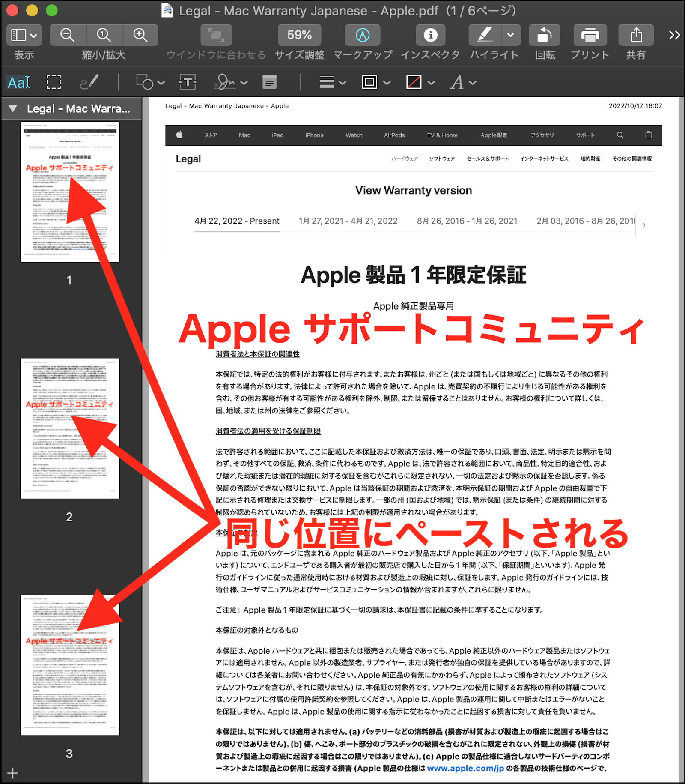Click the Rotate icon
The width and height of the screenshot is (685, 784).
coord(545,35)
